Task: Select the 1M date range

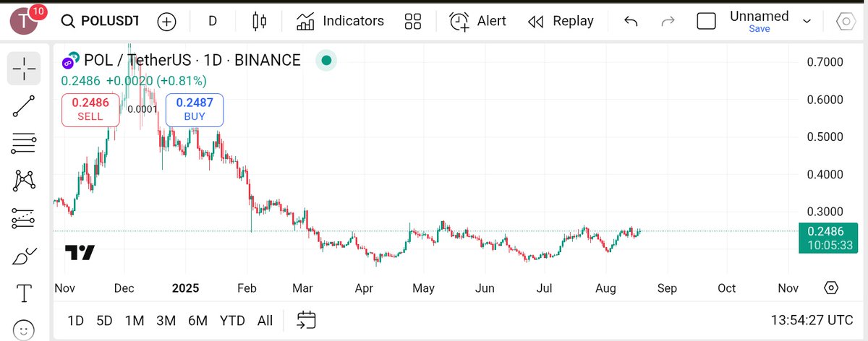Action: click(135, 320)
